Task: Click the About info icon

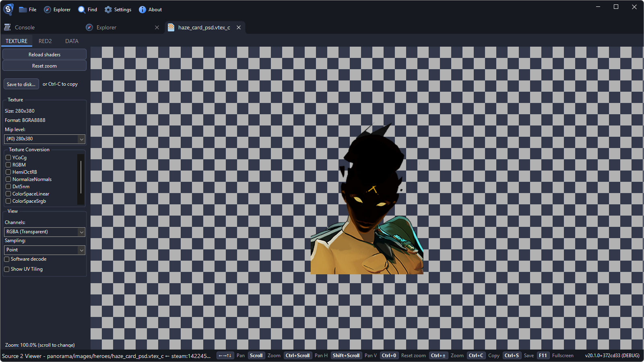Action: coord(142,10)
